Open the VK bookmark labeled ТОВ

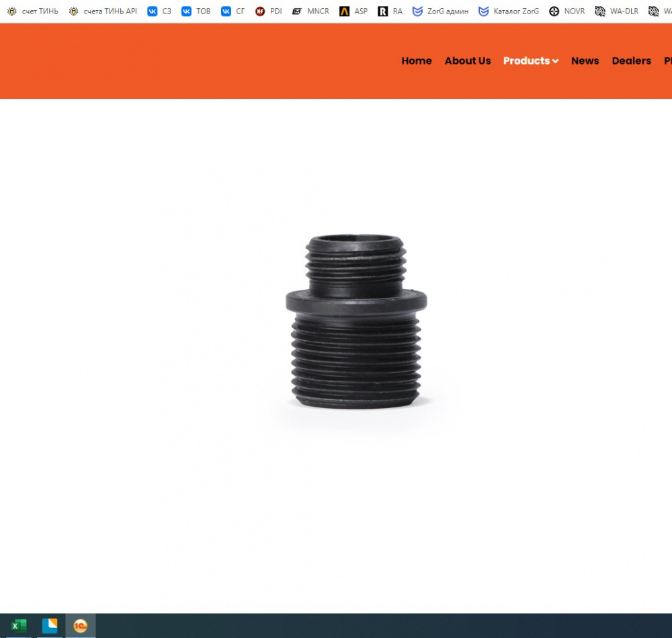click(x=196, y=11)
